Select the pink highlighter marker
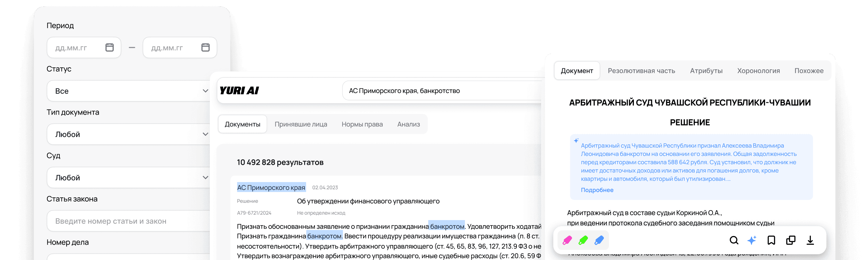The image size is (868, 260). pyautogui.click(x=567, y=240)
